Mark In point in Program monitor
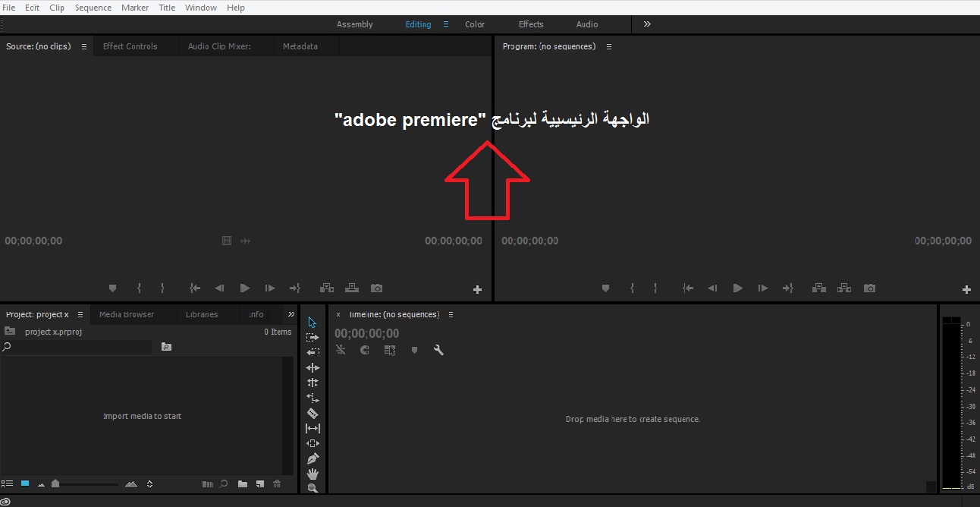This screenshot has height=507, width=980. click(632, 288)
